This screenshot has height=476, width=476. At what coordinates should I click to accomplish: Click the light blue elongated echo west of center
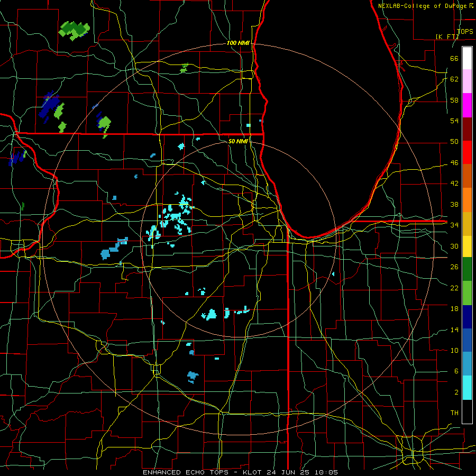coord(114,249)
